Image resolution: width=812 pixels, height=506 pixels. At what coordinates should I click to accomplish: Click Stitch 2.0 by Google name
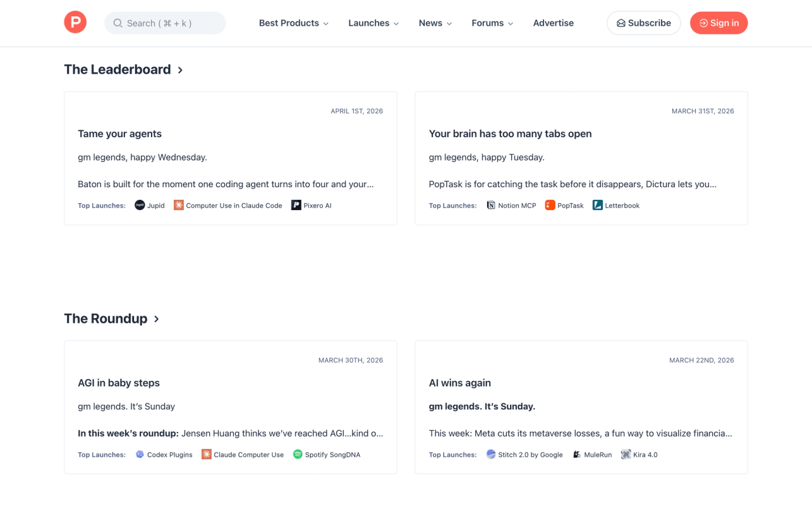530,455
